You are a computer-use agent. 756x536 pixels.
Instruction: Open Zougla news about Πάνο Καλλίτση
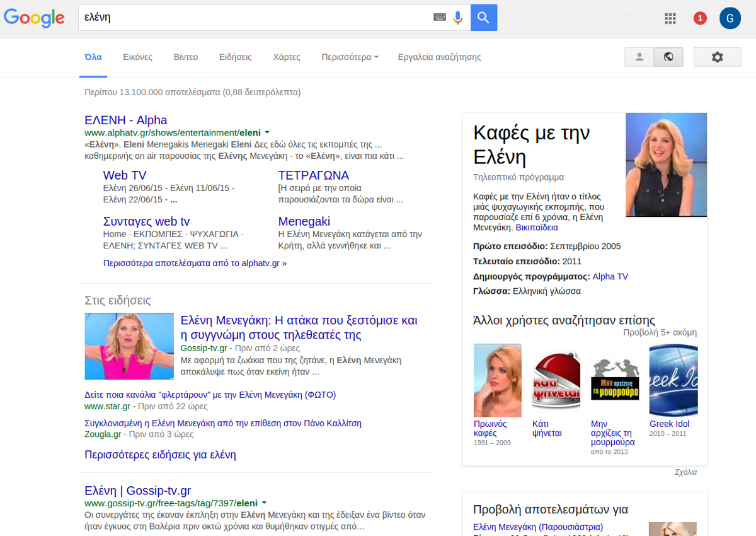coord(223,423)
